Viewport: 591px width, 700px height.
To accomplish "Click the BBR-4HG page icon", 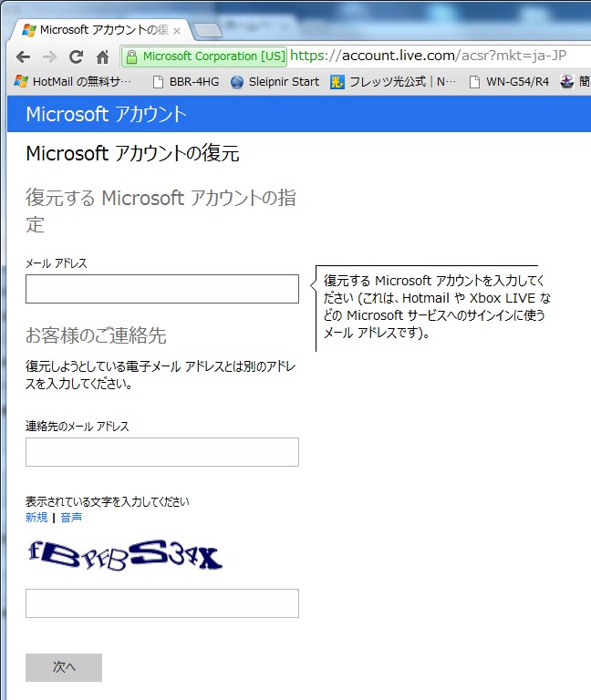I will click(158, 82).
